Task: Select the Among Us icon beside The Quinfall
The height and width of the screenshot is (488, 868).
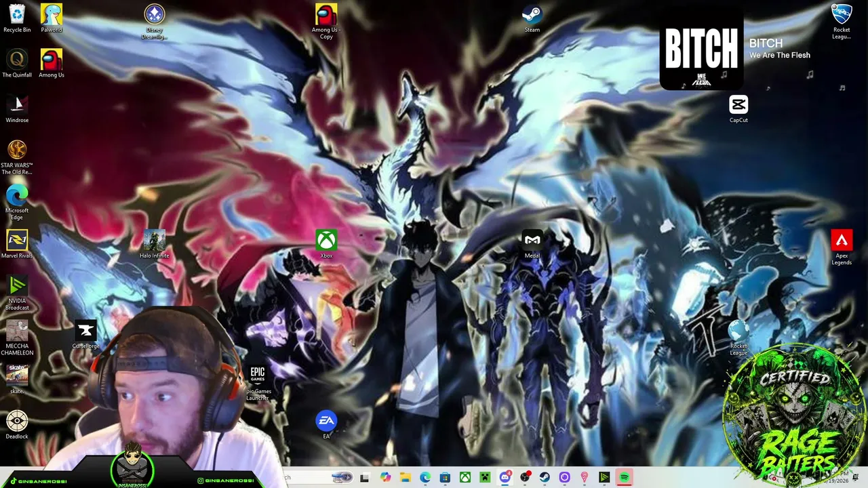Action: [x=52, y=63]
